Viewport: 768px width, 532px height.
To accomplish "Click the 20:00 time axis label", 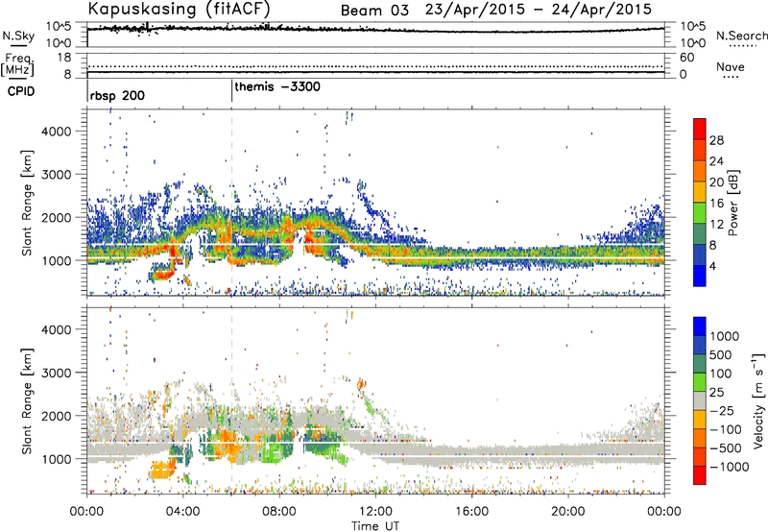I will (x=568, y=512).
